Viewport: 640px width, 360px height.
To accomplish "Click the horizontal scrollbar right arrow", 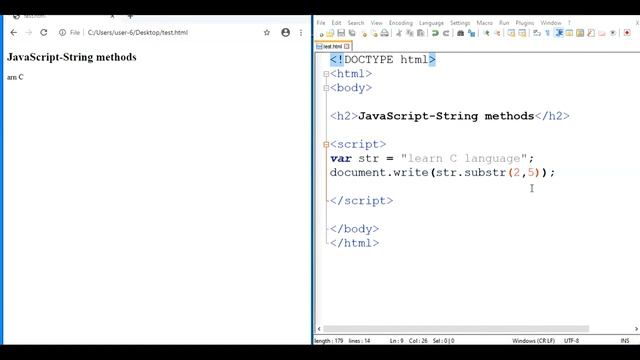I will tap(636, 329).
